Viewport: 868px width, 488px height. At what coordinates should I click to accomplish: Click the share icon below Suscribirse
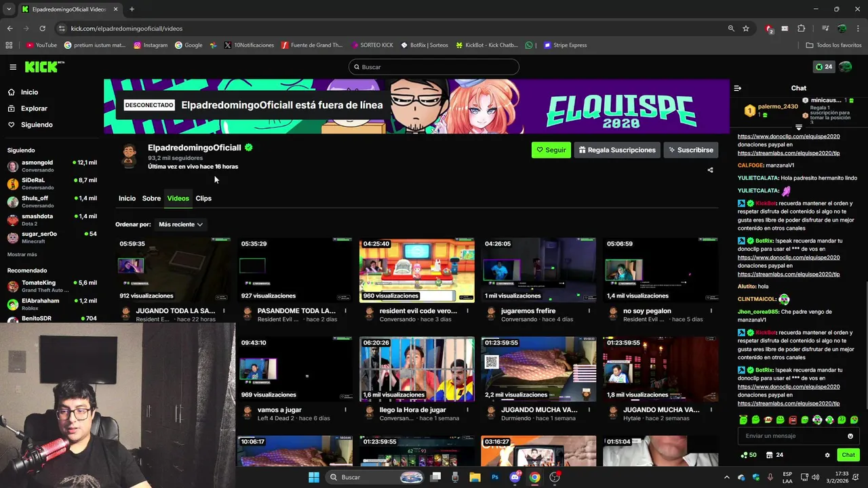coord(710,170)
